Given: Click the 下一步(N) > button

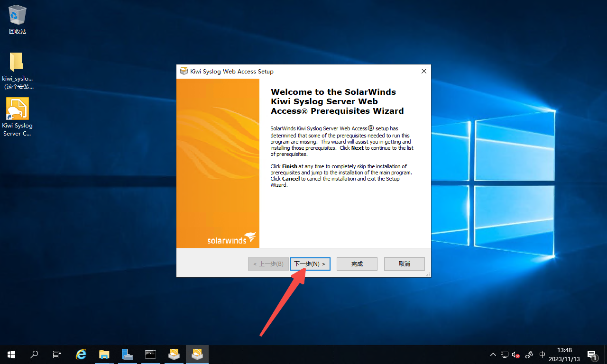Looking at the screenshot, I should click(x=310, y=264).
